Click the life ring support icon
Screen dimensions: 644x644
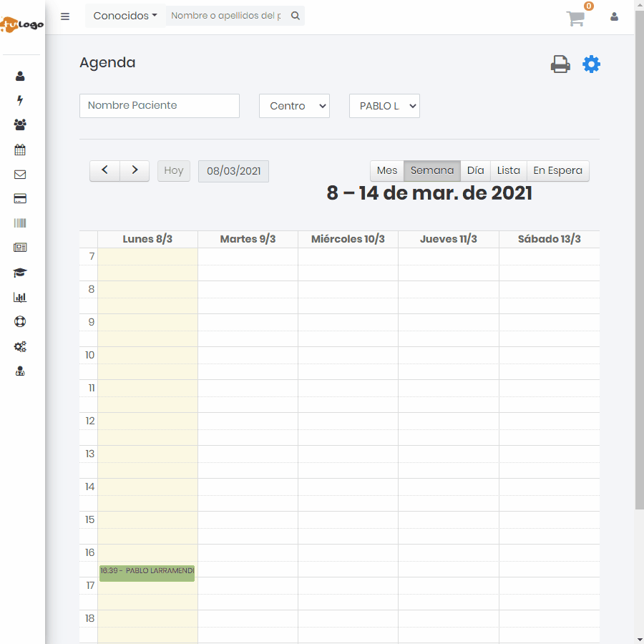click(20, 322)
